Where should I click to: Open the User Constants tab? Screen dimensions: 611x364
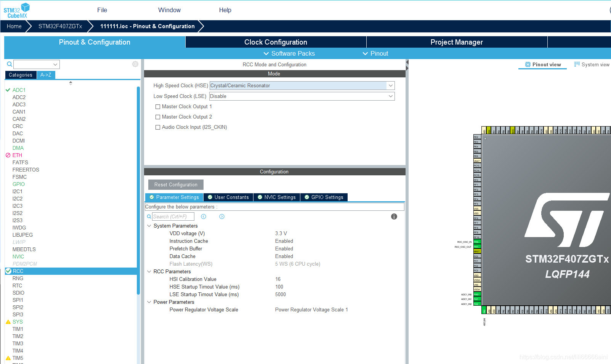click(x=228, y=197)
